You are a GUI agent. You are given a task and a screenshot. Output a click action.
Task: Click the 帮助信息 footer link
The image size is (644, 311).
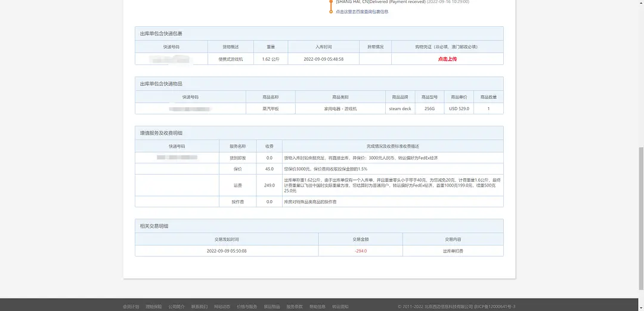pyautogui.click(x=317, y=306)
